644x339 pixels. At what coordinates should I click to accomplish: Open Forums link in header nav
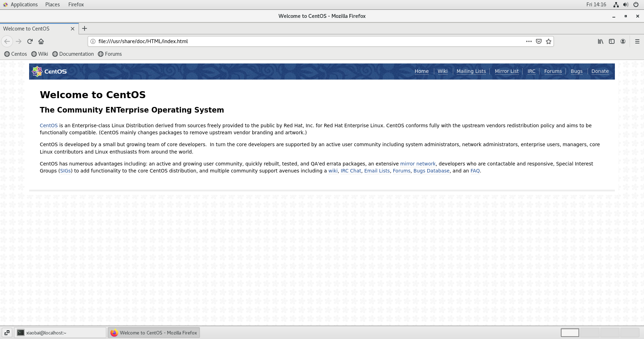click(x=553, y=71)
